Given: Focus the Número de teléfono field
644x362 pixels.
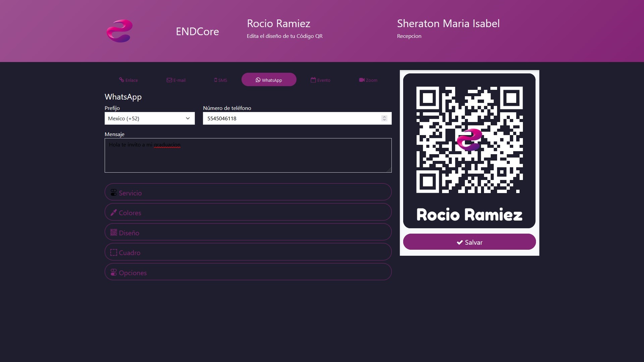Looking at the screenshot, I should 297,118.
